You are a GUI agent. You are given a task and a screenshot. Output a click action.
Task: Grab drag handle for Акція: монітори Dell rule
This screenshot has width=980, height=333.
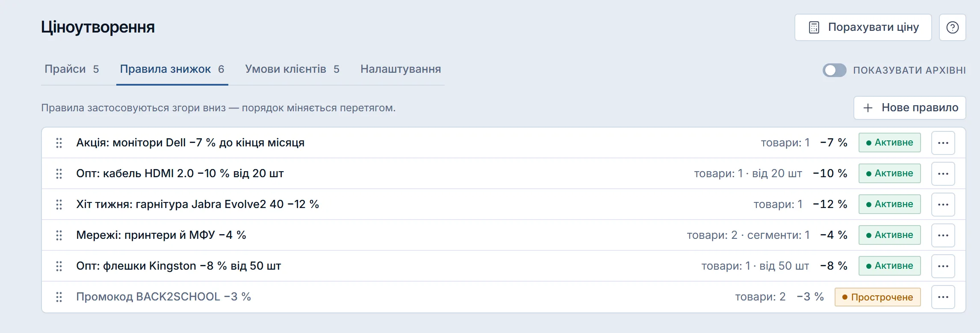59,143
